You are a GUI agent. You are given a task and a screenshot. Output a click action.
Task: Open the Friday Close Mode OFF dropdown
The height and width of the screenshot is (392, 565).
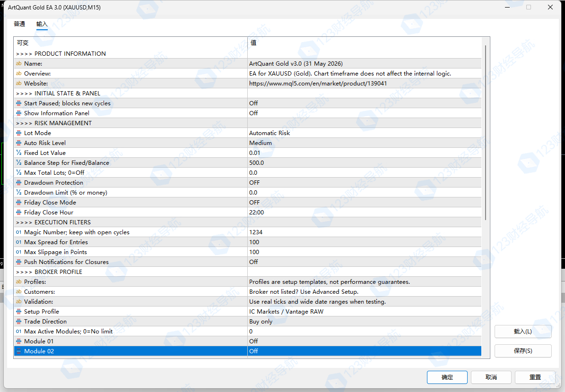[365, 202]
